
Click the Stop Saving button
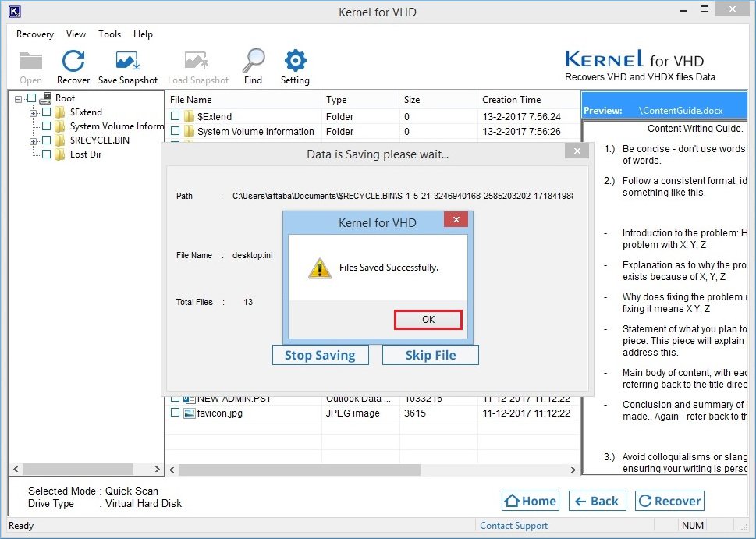320,355
